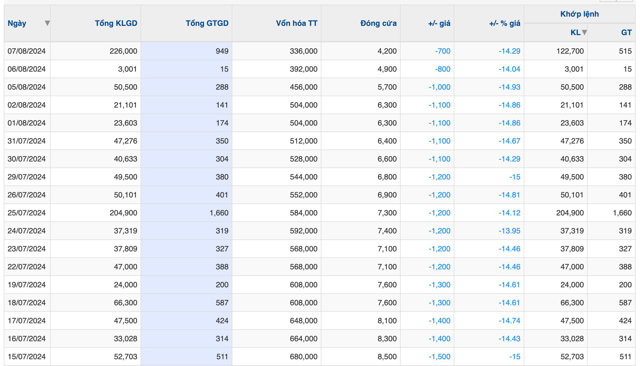Click the -800 price change on 06/08/2024
This screenshot has width=640, height=366.
pyautogui.click(x=442, y=69)
